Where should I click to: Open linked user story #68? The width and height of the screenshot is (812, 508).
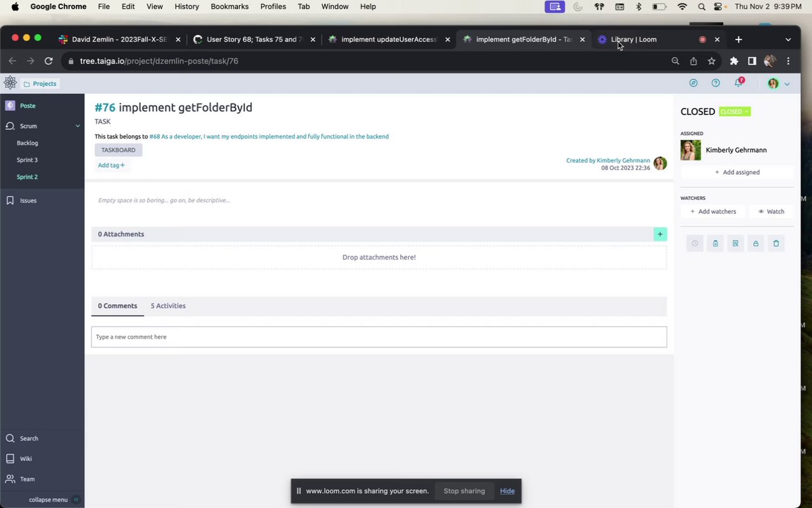(x=269, y=137)
